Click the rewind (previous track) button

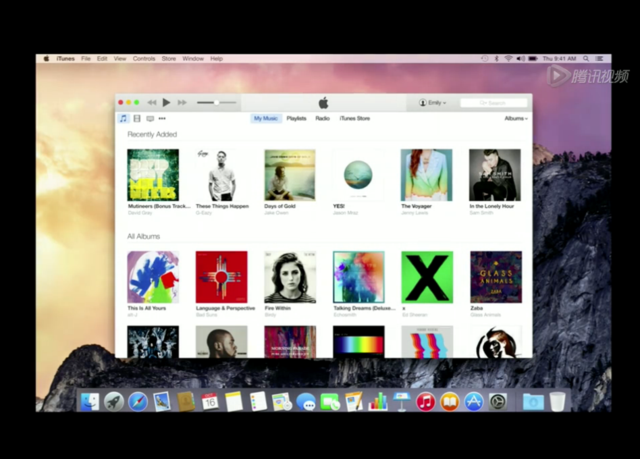[152, 102]
